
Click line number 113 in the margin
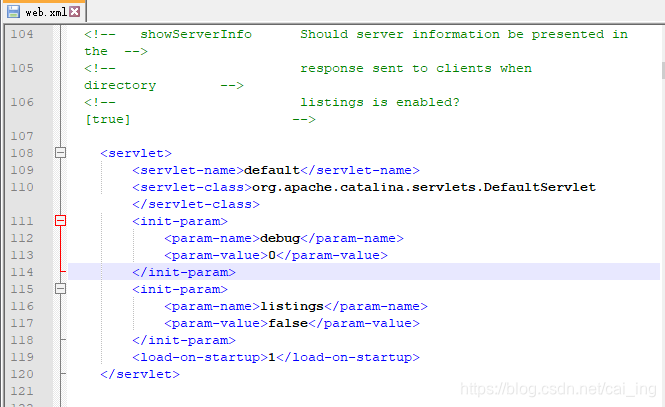tap(22, 255)
